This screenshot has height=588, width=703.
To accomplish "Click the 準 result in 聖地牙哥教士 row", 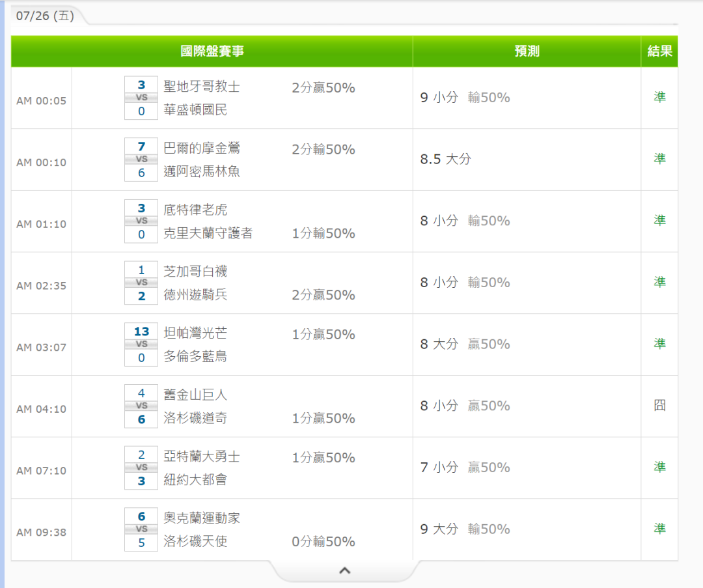I will point(659,97).
